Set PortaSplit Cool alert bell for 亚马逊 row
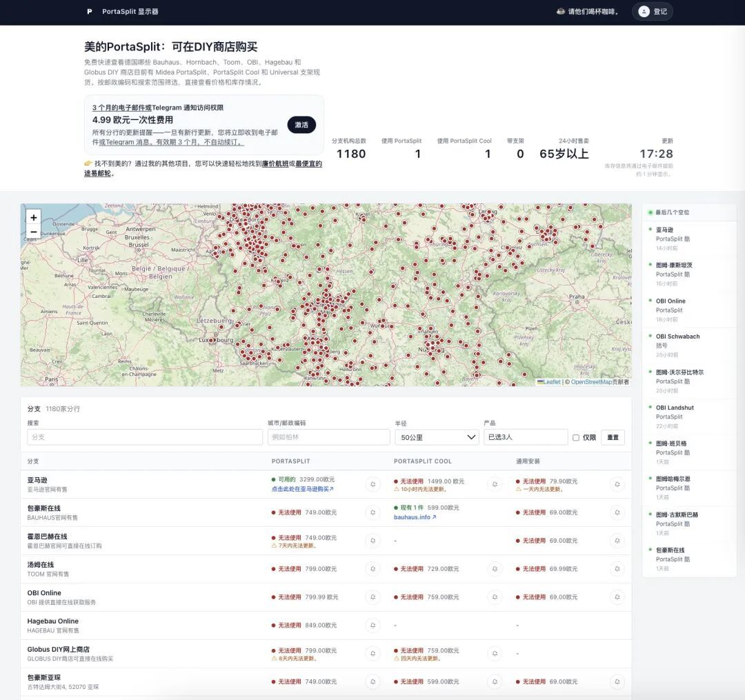The width and height of the screenshot is (745, 700). (x=495, y=484)
